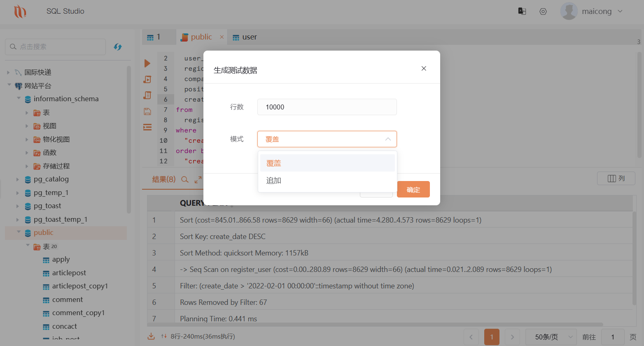Click the SQL Studio logo icon
This screenshot has width=644, height=346.
tap(20, 12)
